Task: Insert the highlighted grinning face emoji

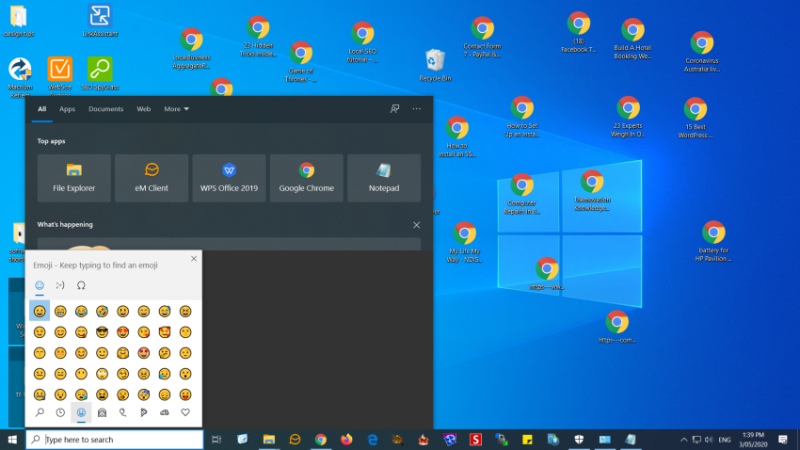Action: (39, 311)
